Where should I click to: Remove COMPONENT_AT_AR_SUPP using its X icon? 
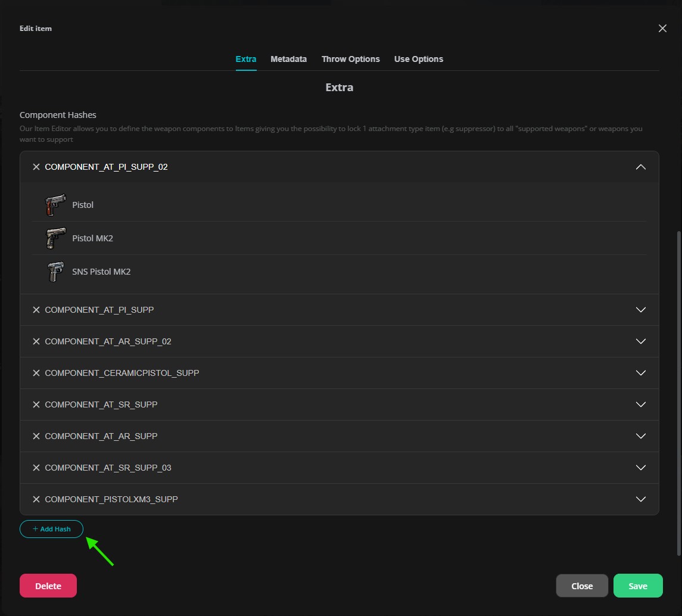[36, 435]
